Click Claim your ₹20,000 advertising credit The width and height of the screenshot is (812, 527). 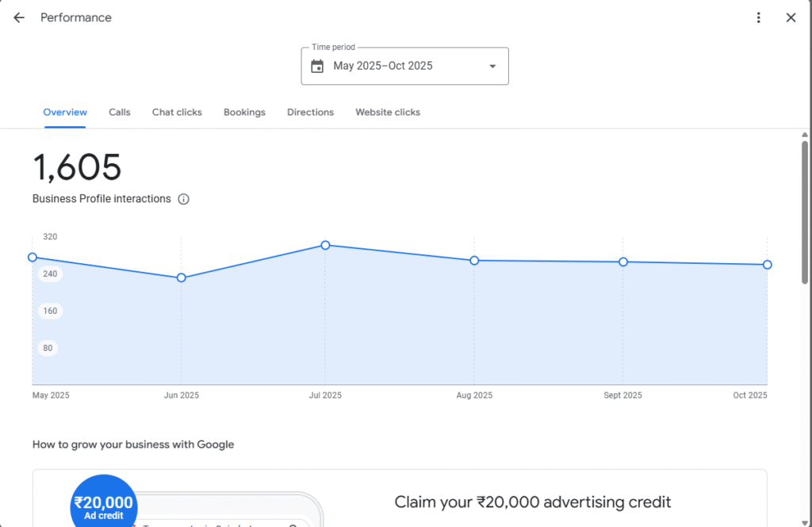pyautogui.click(x=532, y=502)
